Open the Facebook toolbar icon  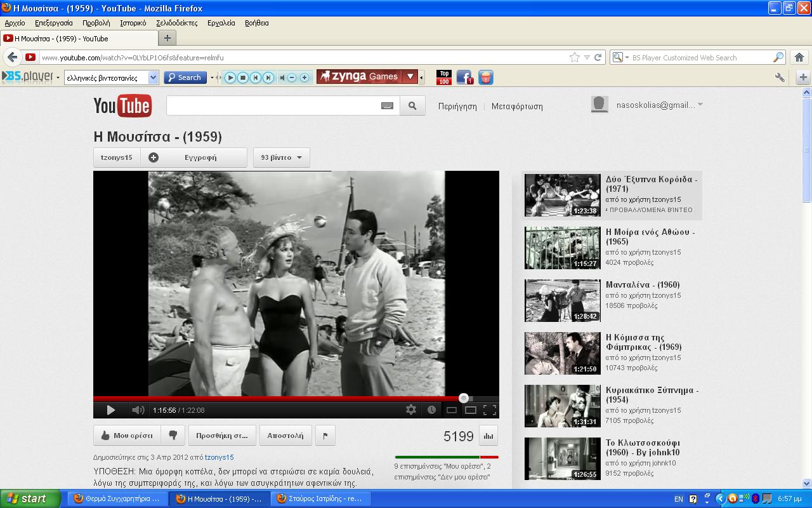pos(464,77)
